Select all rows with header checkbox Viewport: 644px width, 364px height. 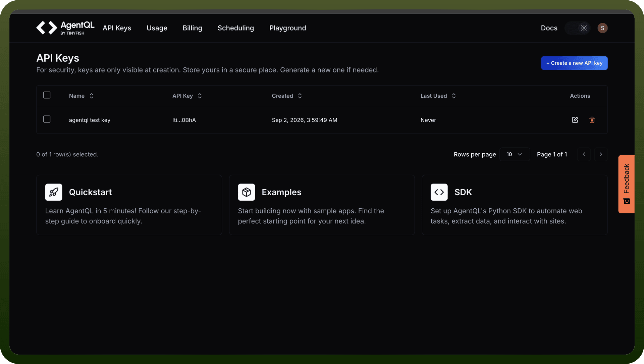[x=47, y=95]
